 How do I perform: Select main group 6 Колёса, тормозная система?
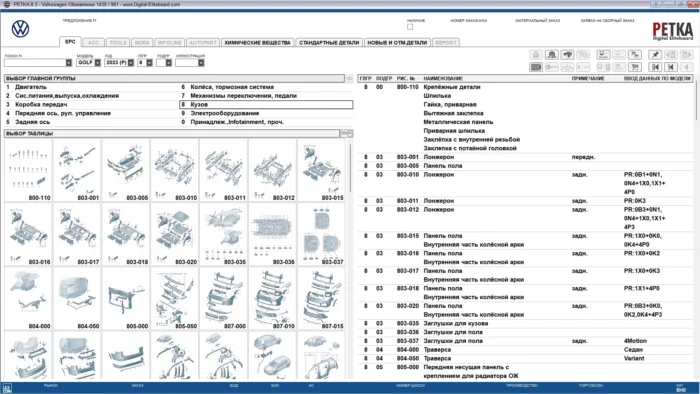coord(266,87)
